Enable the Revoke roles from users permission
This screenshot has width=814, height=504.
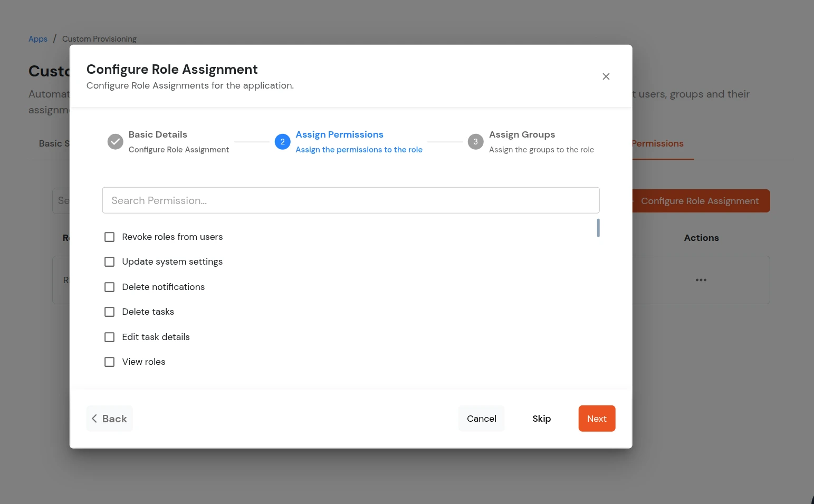(x=109, y=237)
